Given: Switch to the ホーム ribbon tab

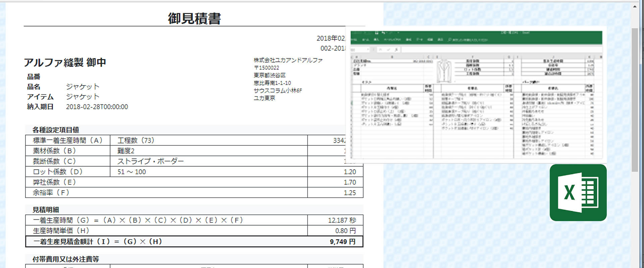Looking at the screenshot, I should [x=366, y=40].
